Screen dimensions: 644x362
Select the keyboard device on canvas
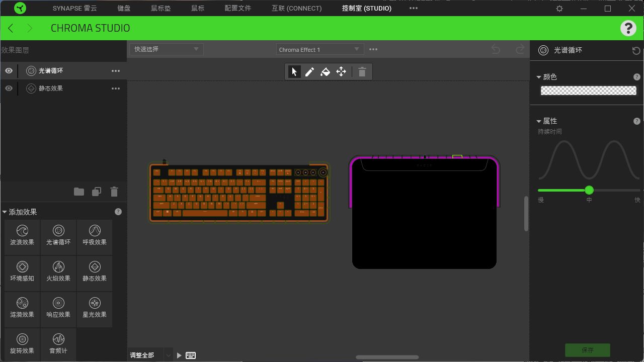click(239, 193)
